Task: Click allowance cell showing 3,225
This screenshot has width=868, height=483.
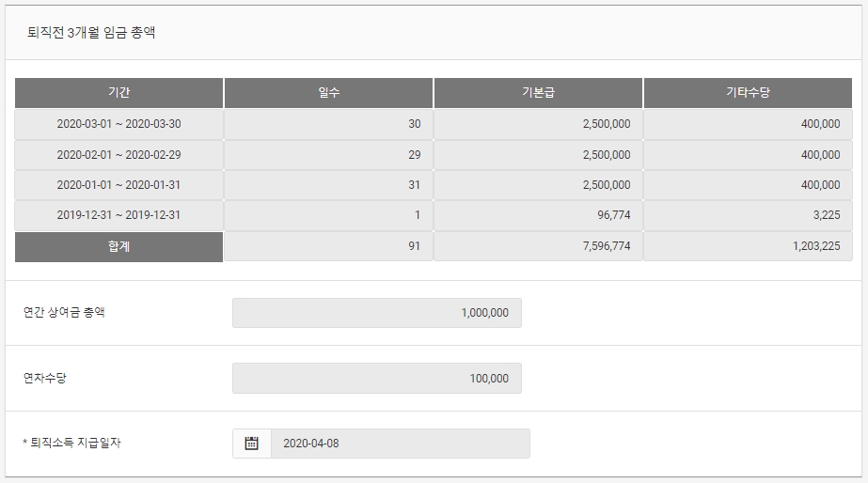Action: (x=748, y=215)
